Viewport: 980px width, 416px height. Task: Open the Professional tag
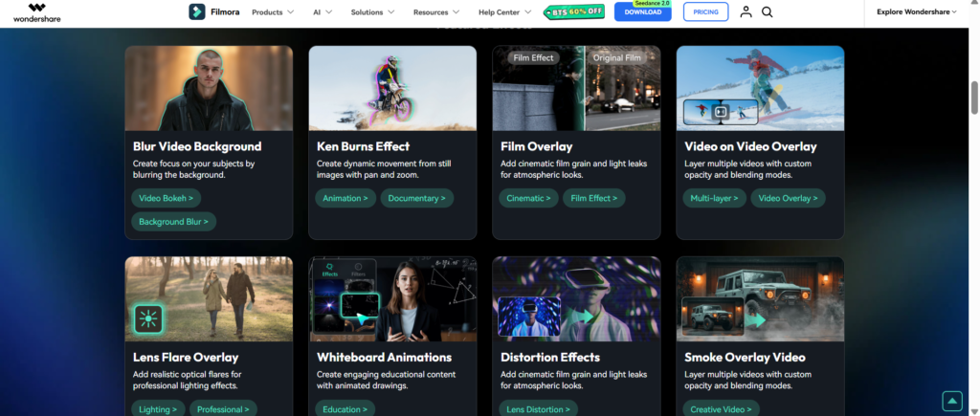pyautogui.click(x=223, y=409)
